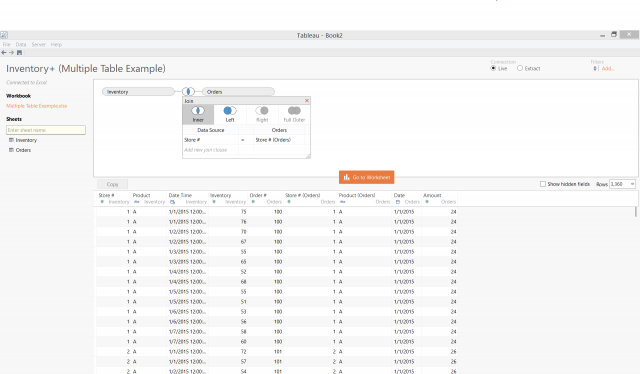Click the Join dialog resize grip
The image size is (640, 374).
coord(308,156)
